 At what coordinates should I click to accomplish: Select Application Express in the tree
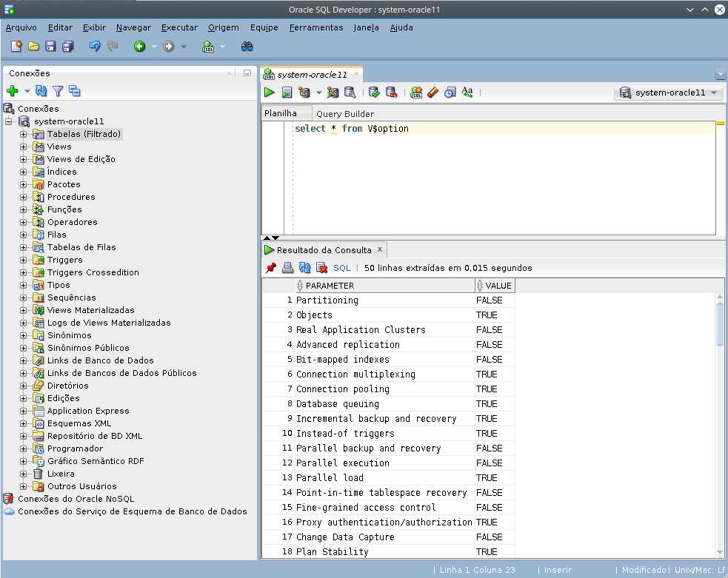(x=88, y=411)
